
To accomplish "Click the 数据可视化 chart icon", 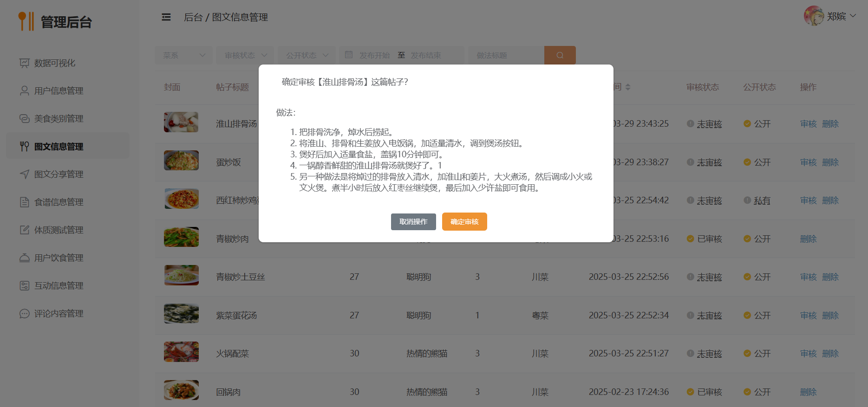I will pos(24,63).
